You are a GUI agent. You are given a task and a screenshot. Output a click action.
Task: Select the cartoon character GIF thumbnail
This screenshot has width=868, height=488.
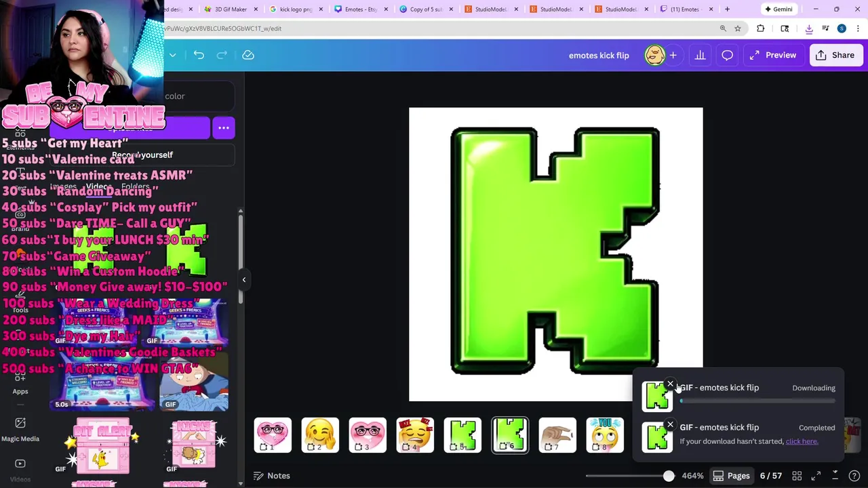point(194,383)
